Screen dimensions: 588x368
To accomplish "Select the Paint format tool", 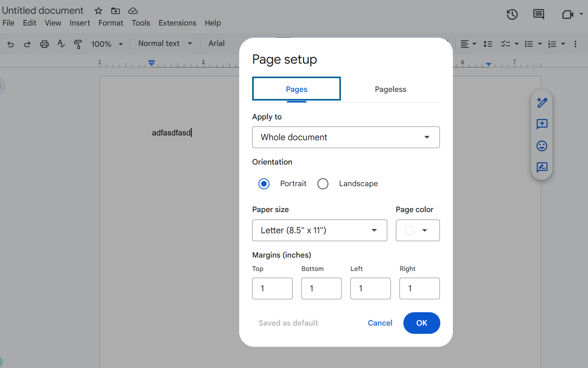I will (78, 44).
